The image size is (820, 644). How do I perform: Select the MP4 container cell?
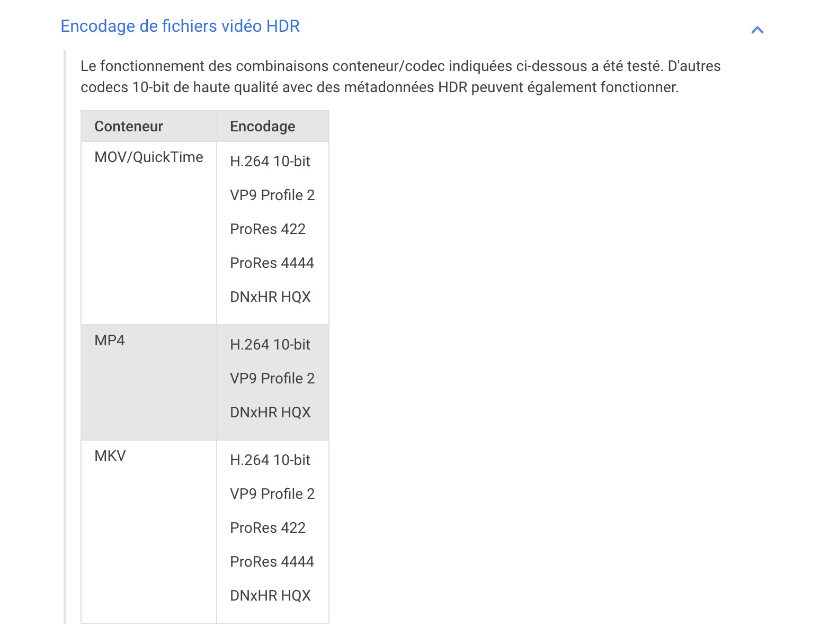(x=110, y=341)
